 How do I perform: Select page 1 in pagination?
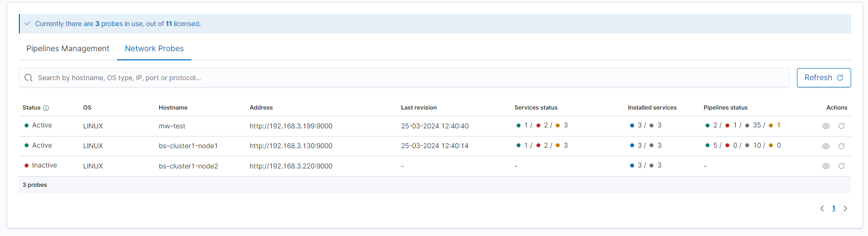click(834, 208)
